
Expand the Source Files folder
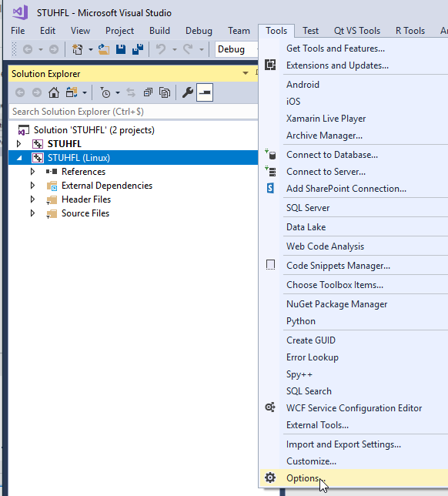32,213
